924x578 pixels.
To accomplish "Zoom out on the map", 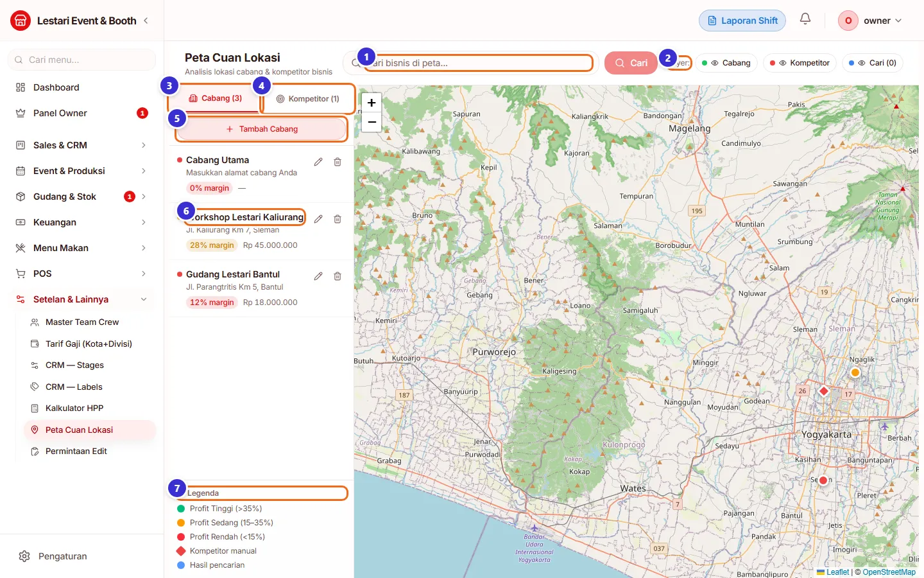I will pos(372,122).
